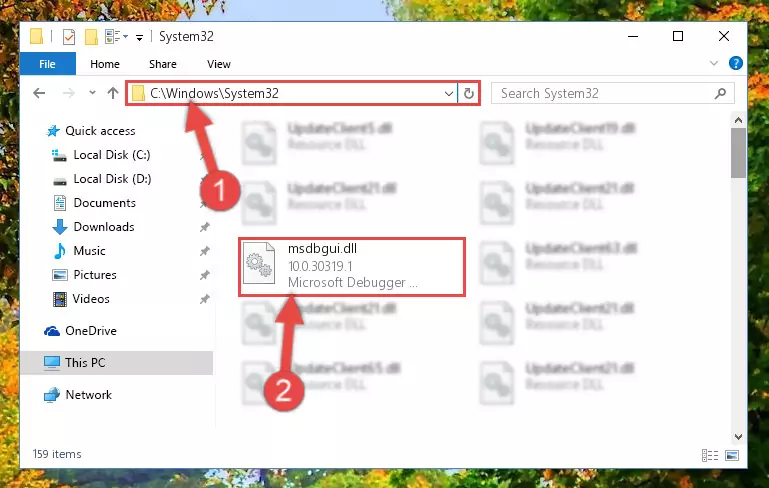The image size is (769, 488).
Task: Switch to the Home ribbon tab
Action: tap(104, 64)
